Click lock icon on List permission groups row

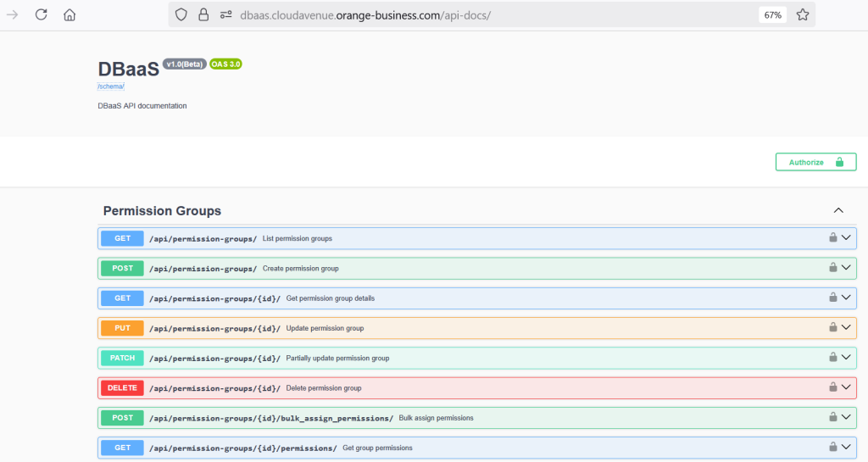point(833,238)
